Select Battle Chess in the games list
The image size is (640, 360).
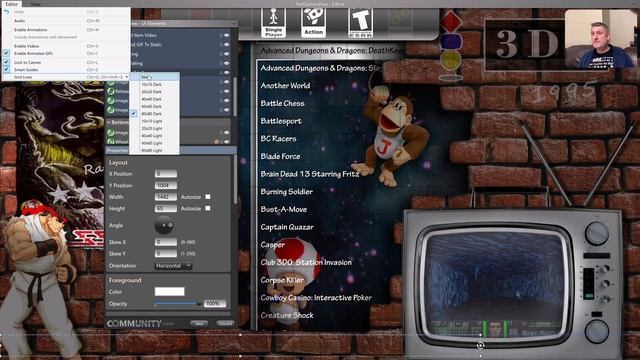282,103
